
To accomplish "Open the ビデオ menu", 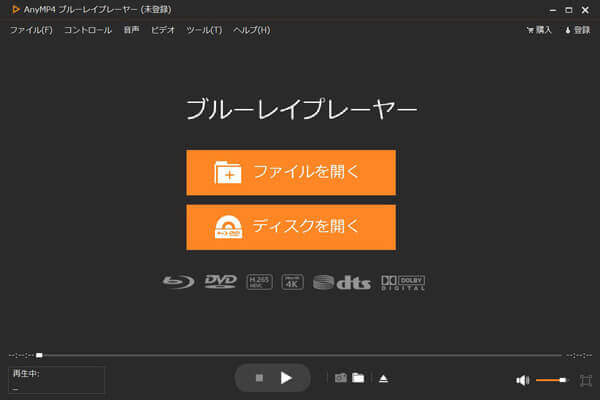I will 162,30.
